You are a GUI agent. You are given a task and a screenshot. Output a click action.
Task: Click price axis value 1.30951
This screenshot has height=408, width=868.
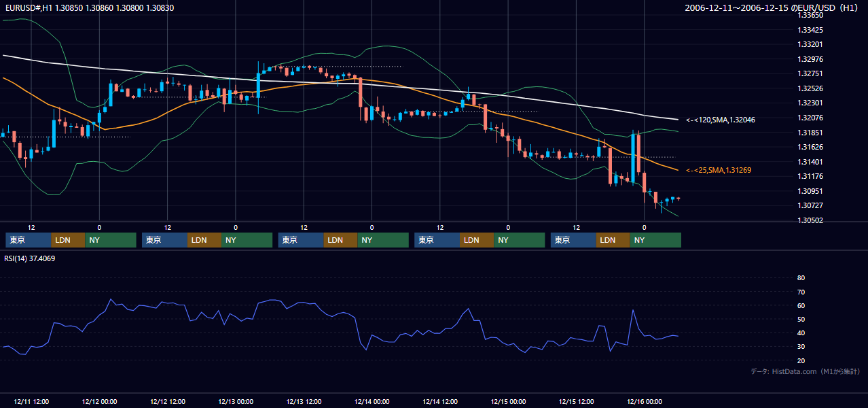[810, 191]
